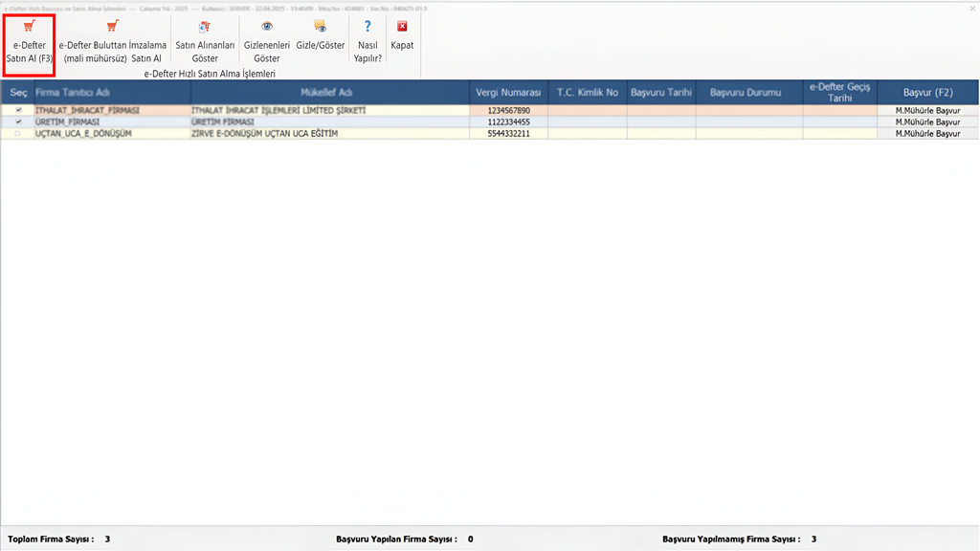Click the Gizlenenleri Göster eye icon

267,26
